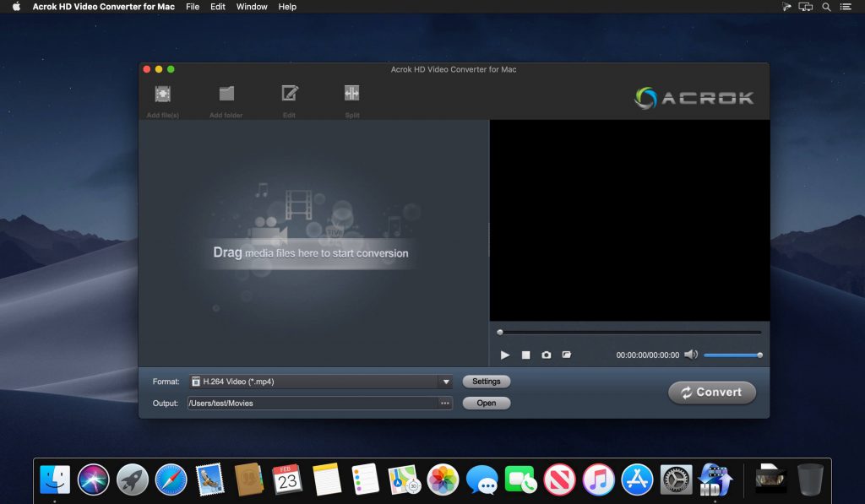
Task: Open snapshot folder via the folder icon
Action: (x=567, y=355)
